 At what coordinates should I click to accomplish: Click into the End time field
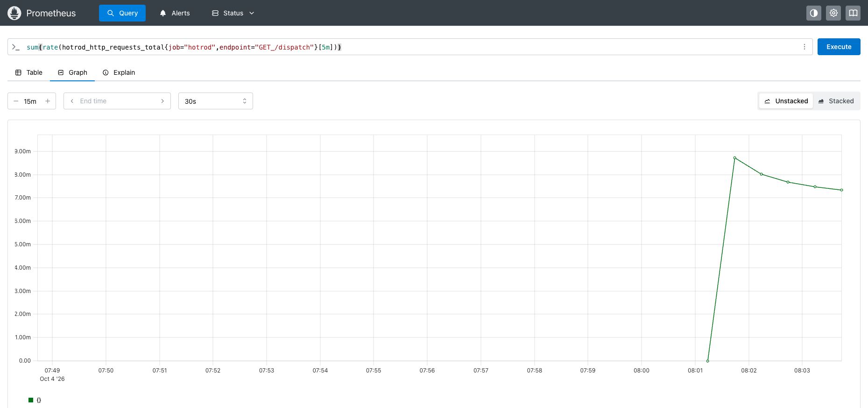[x=117, y=101]
